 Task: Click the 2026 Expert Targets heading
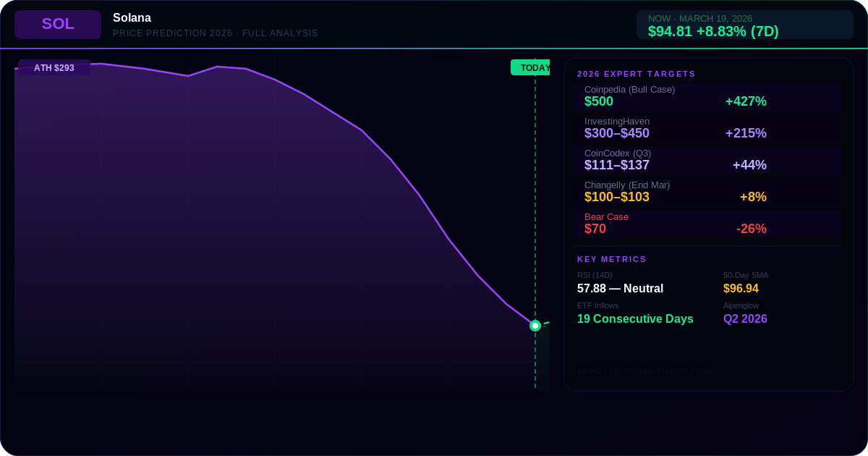tap(637, 74)
